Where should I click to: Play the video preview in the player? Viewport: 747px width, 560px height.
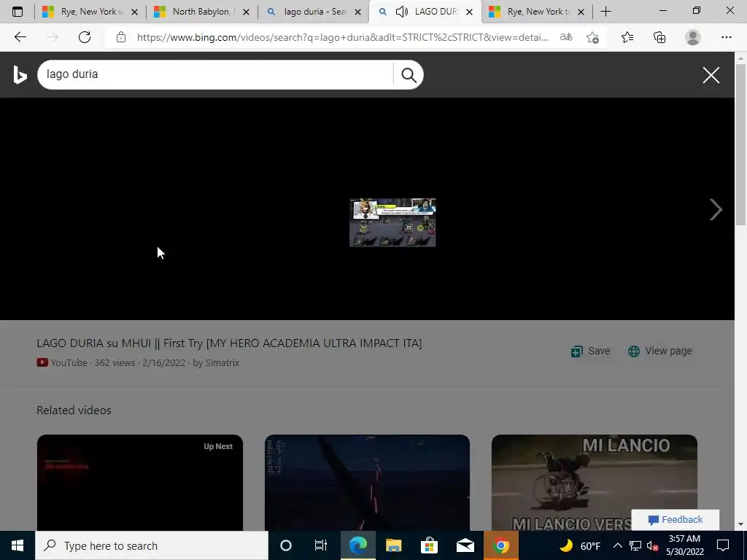392,222
